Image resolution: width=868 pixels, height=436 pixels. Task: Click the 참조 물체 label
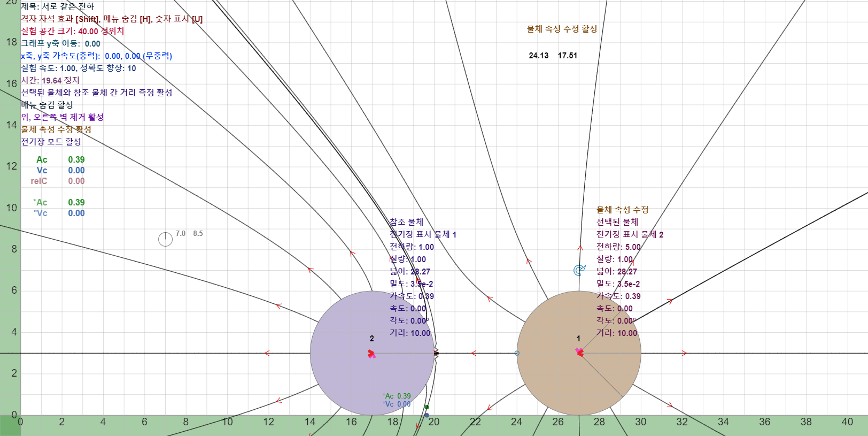click(407, 222)
